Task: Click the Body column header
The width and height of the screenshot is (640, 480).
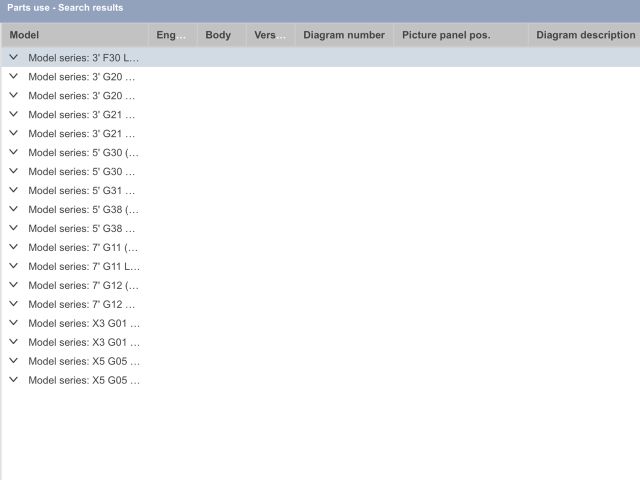Action: coord(218,35)
